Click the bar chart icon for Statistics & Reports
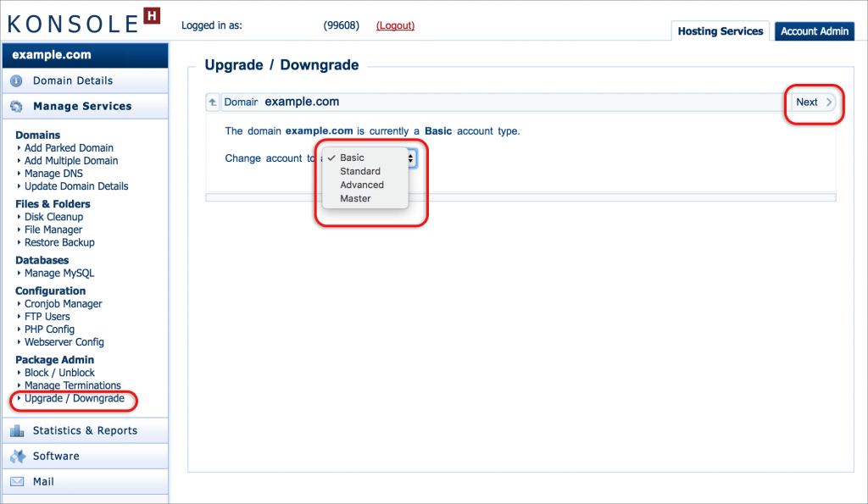Viewport: 868px width, 504px height. (19, 430)
